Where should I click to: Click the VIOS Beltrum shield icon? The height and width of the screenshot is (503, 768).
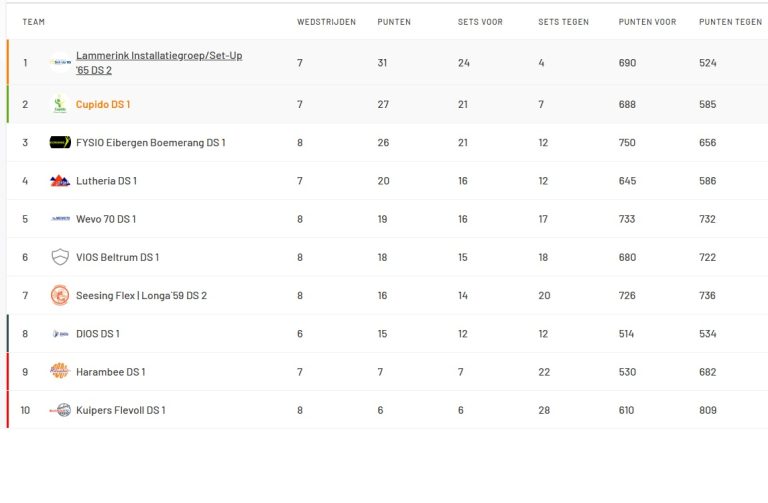tap(60, 257)
